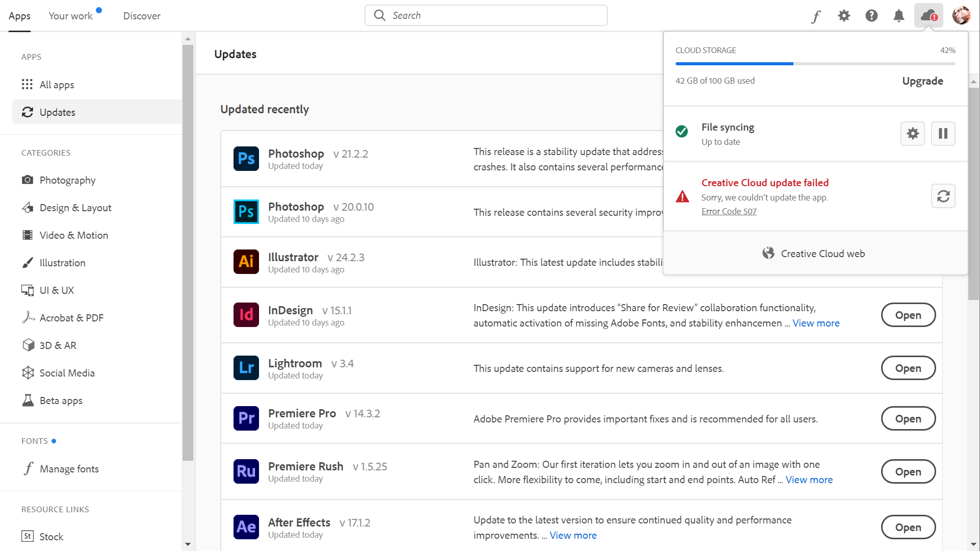Viewport: 980px width, 551px height.
Task: Open the Photoshop app icon in Updates list
Action: 246,159
